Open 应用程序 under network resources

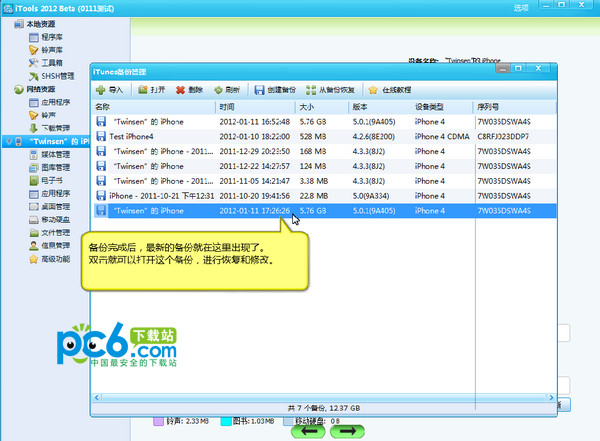pyautogui.click(x=50, y=102)
